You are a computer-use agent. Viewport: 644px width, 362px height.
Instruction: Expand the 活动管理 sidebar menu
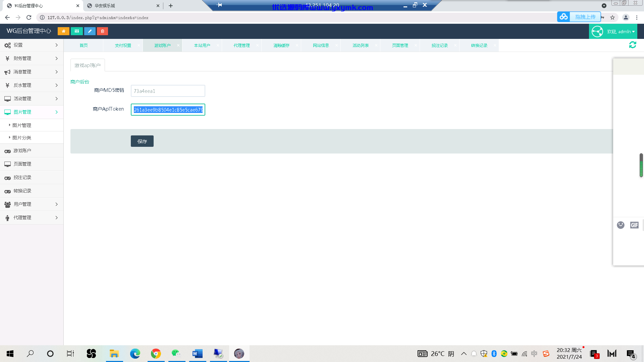point(32,99)
